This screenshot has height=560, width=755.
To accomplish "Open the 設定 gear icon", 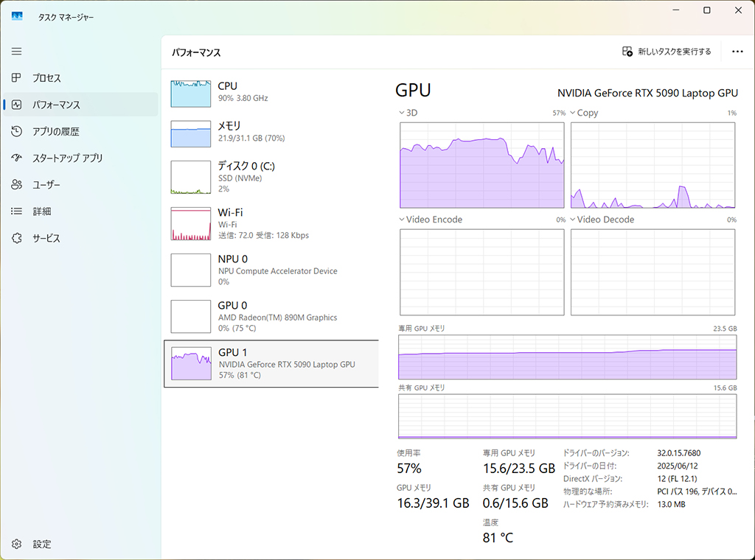I will click(16, 544).
